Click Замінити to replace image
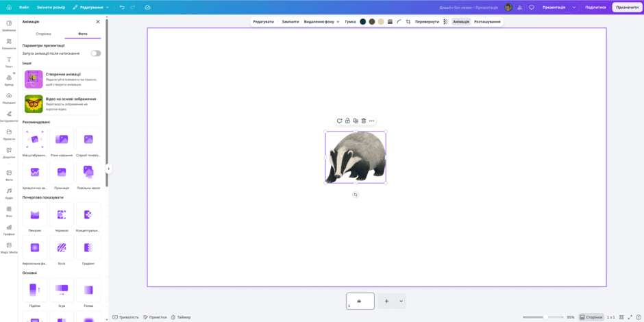Image resolution: width=644 pixels, height=322 pixels. 290,21
